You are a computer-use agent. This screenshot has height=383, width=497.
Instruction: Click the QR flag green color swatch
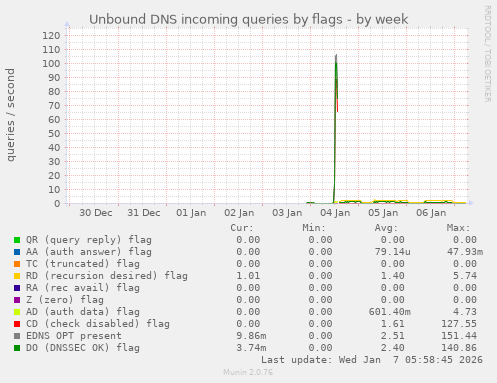coord(17,240)
